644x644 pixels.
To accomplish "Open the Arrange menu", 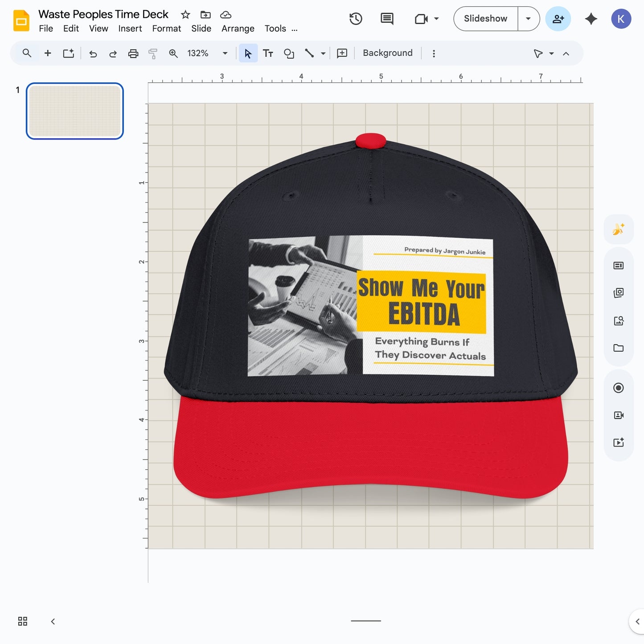I will (x=238, y=29).
